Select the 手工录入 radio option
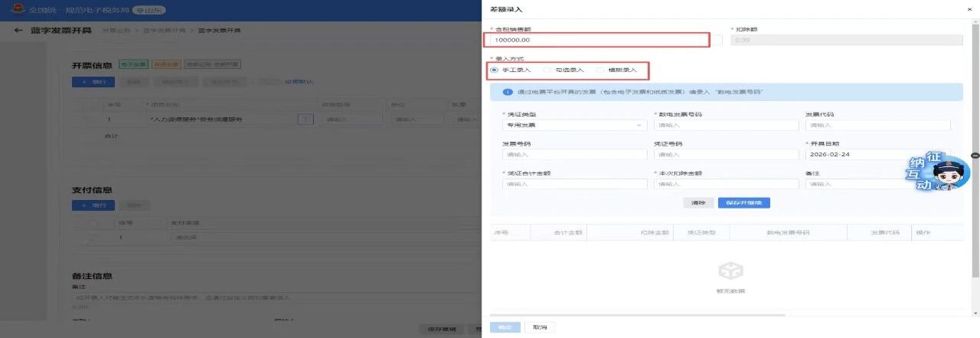Viewport: 980px width, 338px height. tap(494, 70)
